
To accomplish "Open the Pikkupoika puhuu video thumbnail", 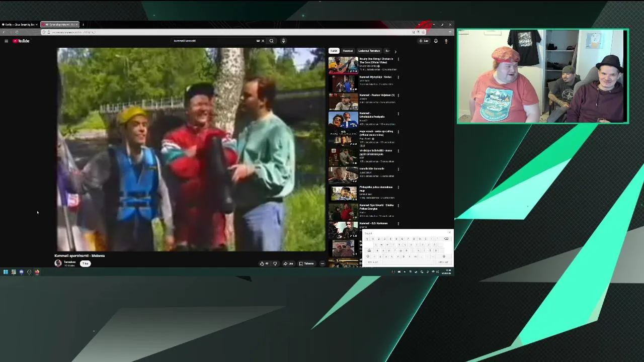I will pyautogui.click(x=343, y=193).
